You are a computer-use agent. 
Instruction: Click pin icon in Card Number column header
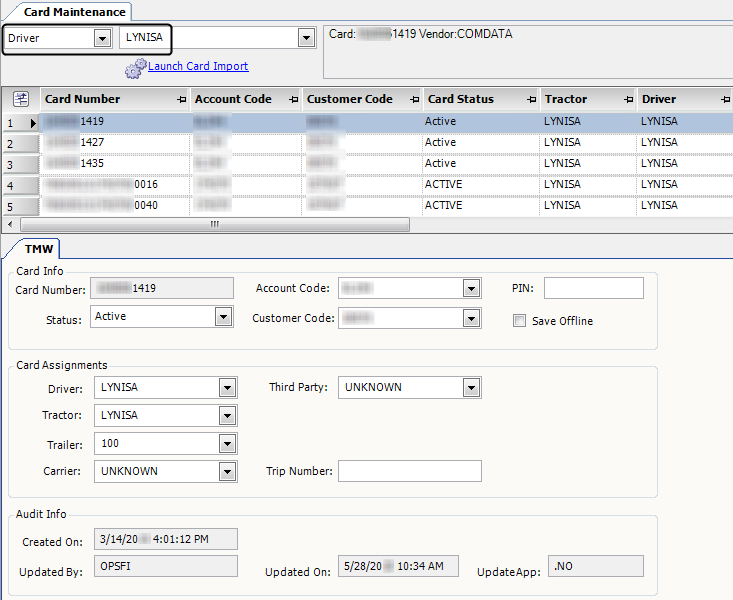coord(181,100)
